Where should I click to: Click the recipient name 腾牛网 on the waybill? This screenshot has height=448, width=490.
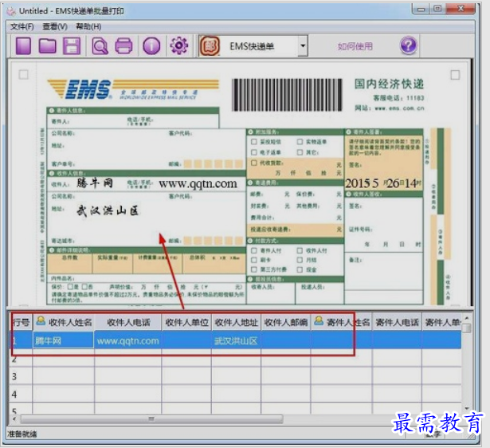click(95, 183)
